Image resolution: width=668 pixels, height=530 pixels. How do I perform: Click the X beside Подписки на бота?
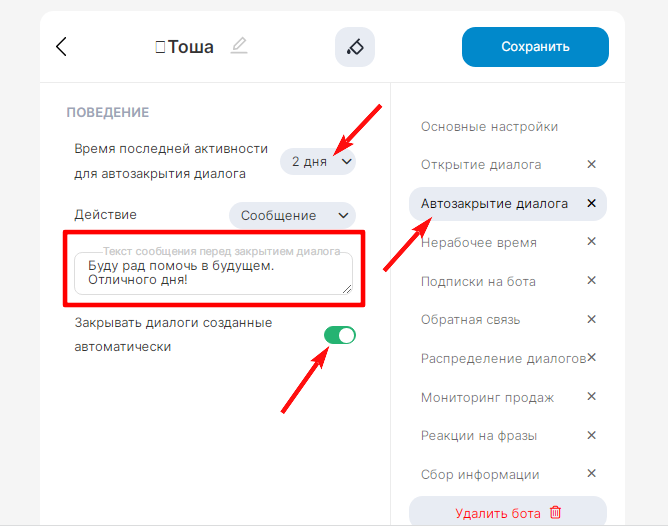[x=591, y=281]
